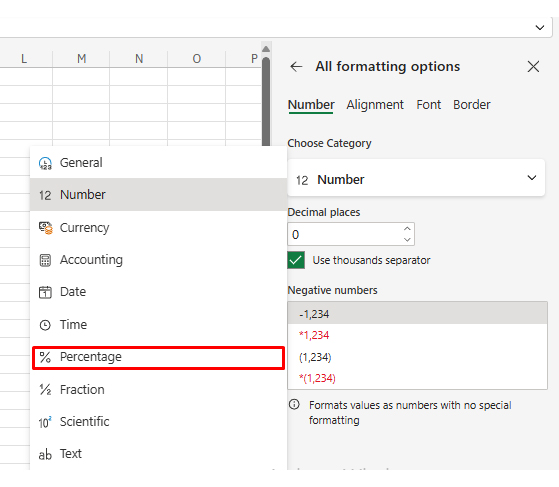This screenshot has width=559, height=487.
Task: Click the info icon beside format description
Action: click(x=294, y=405)
